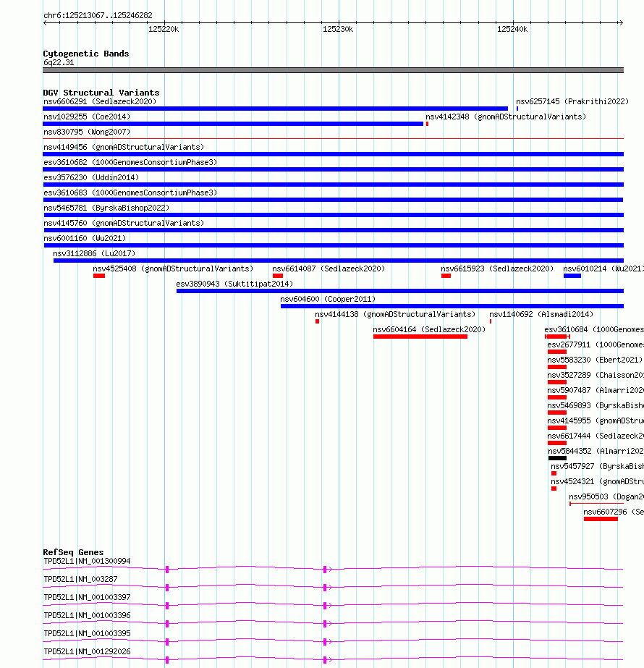
Task: Click the chr6:125213067..125246282 coordinate label
Action: tap(98, 15)
